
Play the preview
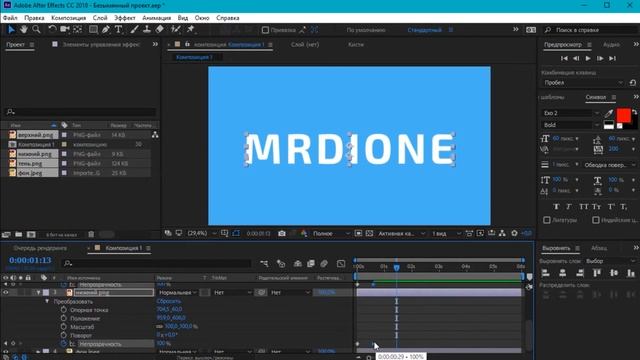point(588,58)
